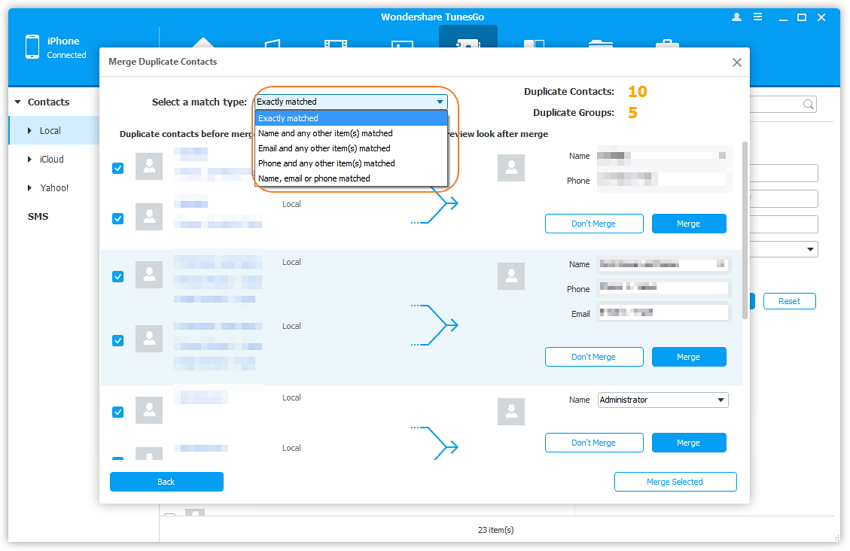The image size is (850, 551).
Task: Toggle checkbox in the highlighted contact group
Action: point(118,276)
